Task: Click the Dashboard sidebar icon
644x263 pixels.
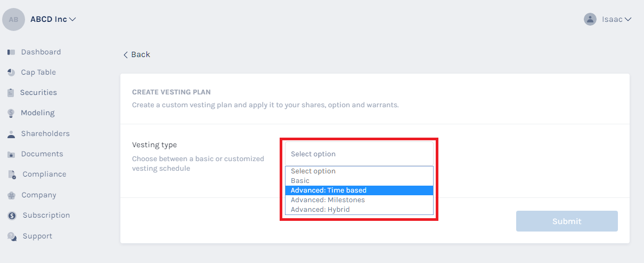Action: [x=11, y=52]
